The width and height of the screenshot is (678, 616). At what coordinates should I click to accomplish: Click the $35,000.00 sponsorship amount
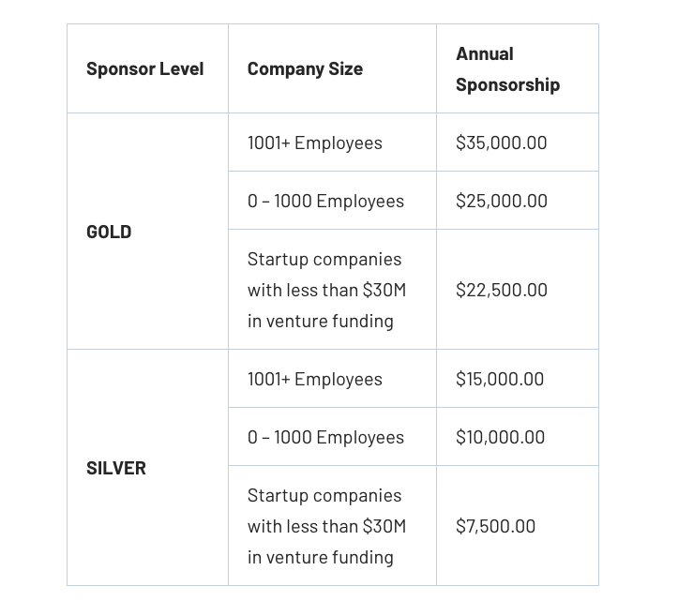pyautogui.click(x=502, y=143)
